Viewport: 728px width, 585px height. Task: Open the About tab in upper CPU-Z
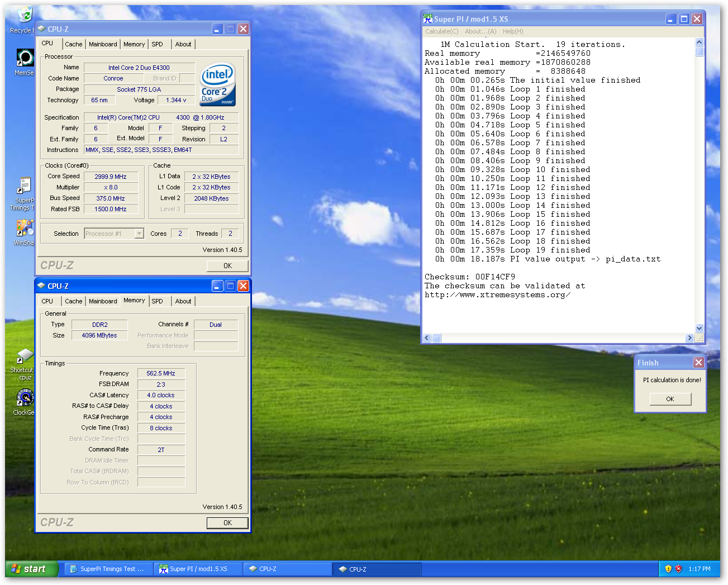coord(183,44)
